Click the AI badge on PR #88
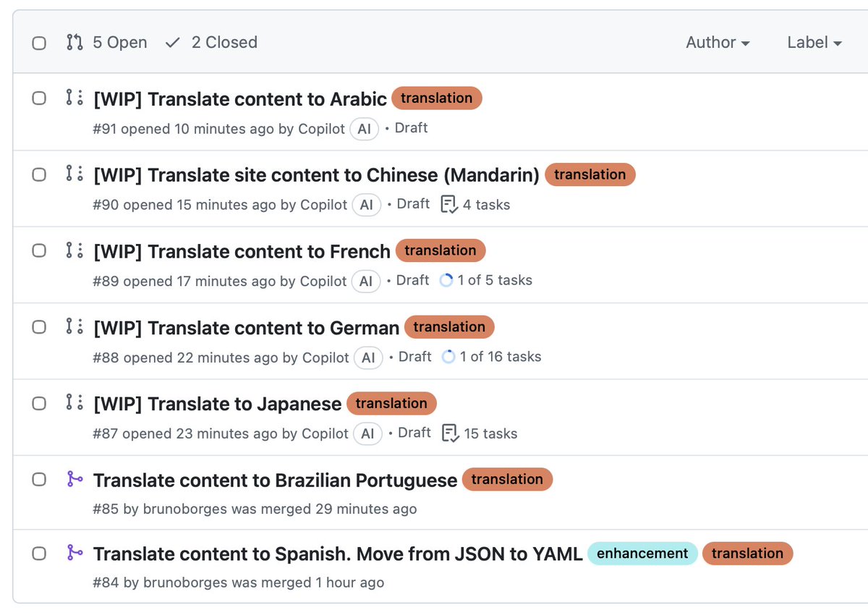The width and height of the screenshot is (868, 613). (368, 358)
